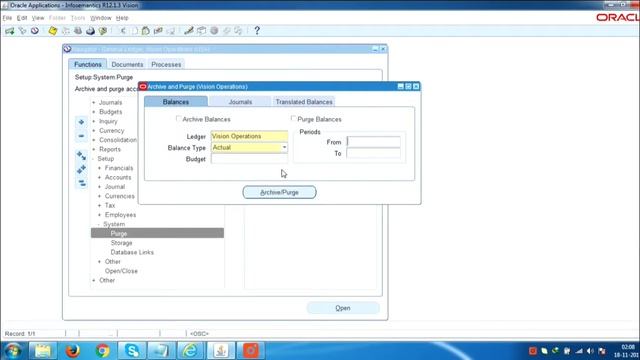This screenshot has height=360, width=640.
Task: Enable the Purge Balances checkbox
Action: (x=293, y=118)
